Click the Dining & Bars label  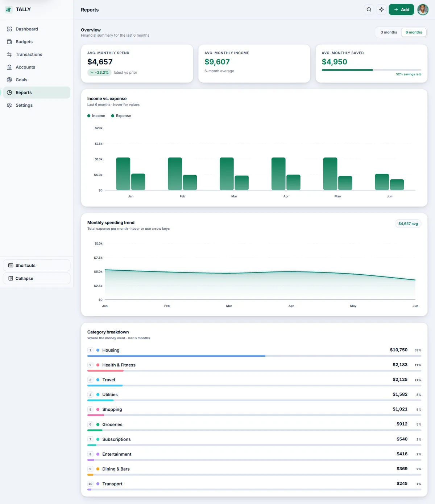tap(116, 469)
